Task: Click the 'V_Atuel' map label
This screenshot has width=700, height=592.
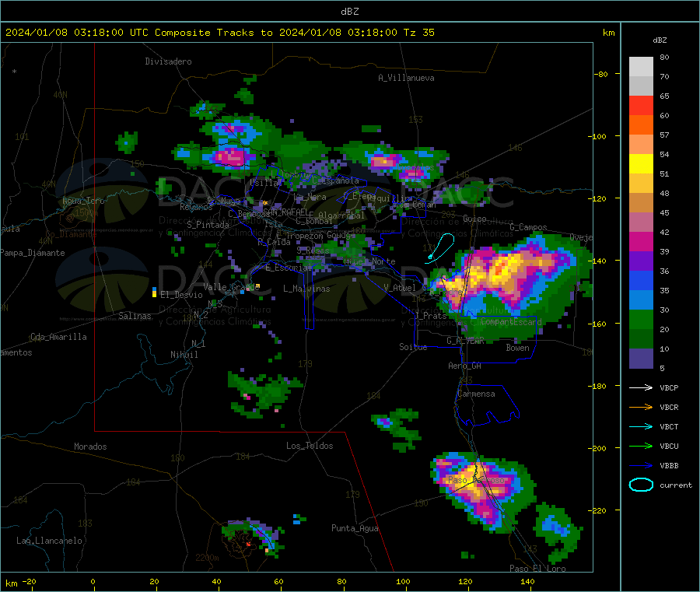Action: click(400, 288)
